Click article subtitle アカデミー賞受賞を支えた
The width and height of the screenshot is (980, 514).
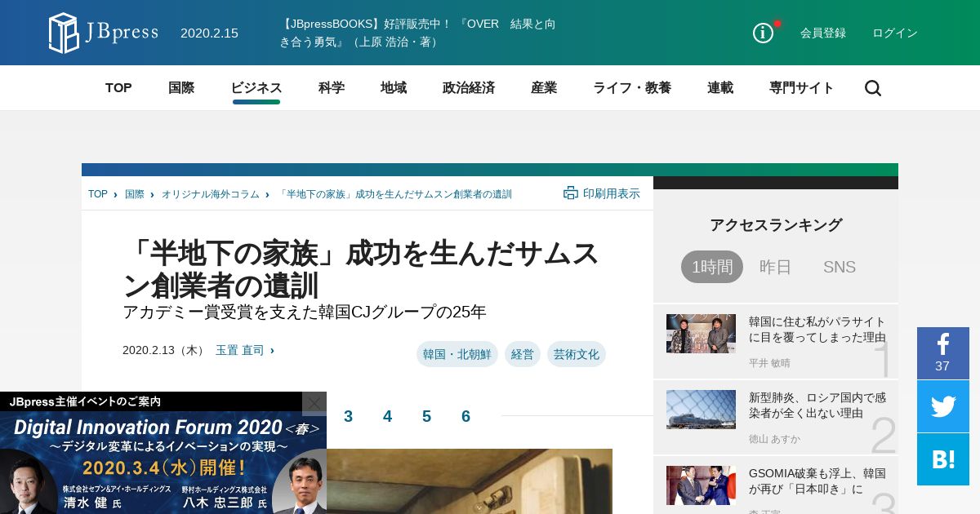pos(305,312)
